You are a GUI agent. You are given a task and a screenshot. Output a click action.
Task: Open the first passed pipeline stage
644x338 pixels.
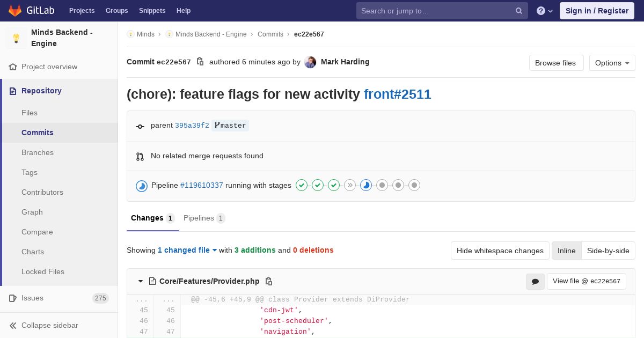[x=302, y=186]
